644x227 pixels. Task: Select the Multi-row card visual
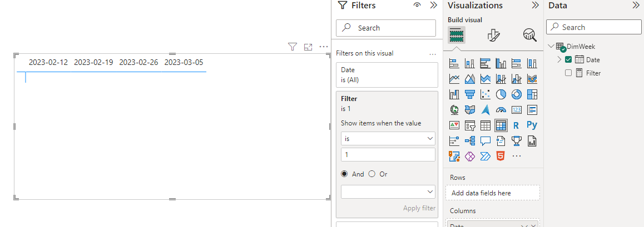point(532,110)
